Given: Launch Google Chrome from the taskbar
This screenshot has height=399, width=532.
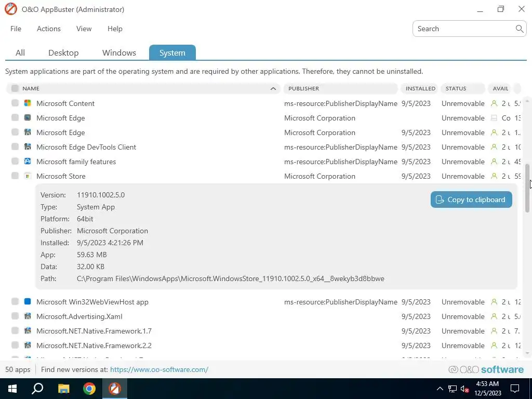Looking at the screenshot, I should (89, 389).
